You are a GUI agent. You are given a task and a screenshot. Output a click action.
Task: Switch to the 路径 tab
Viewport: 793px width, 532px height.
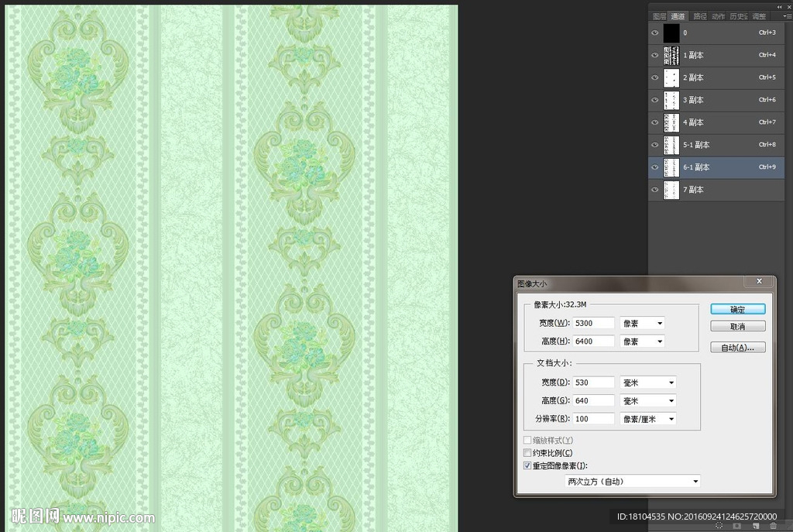click(x=700, y=16)
